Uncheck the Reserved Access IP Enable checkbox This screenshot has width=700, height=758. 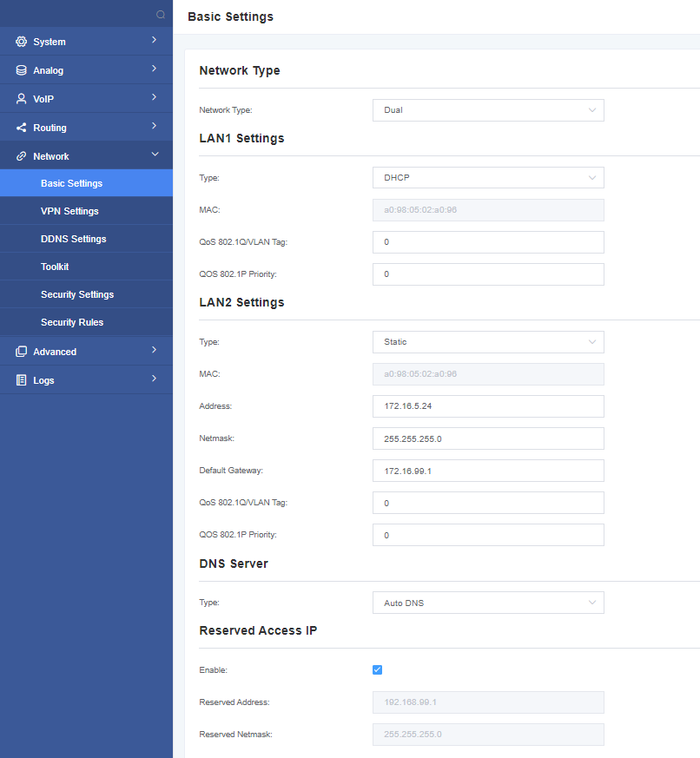pos(378,669)
